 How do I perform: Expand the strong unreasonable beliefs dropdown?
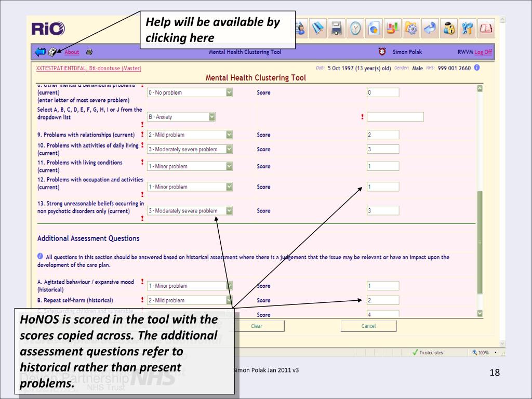click(190, 211)
